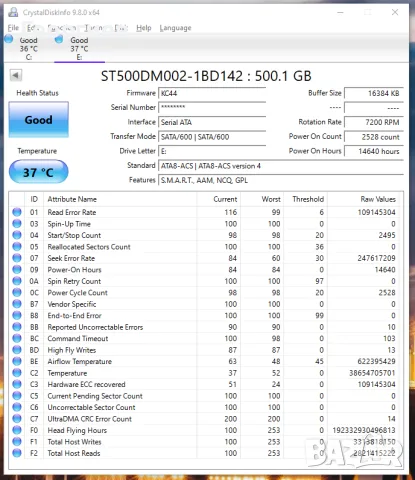
Task: Select the Command Timeout attribute name
Action: click(x=78, y=339)
